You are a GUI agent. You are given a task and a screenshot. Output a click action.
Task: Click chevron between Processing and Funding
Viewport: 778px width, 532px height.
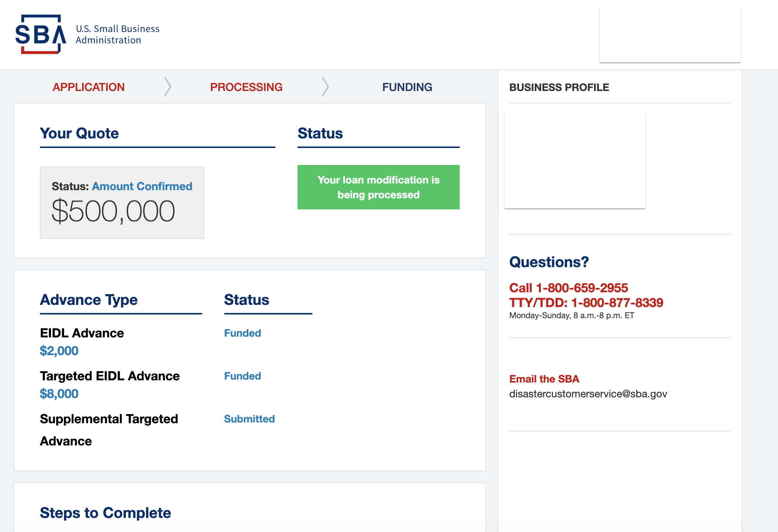[325, 87]
